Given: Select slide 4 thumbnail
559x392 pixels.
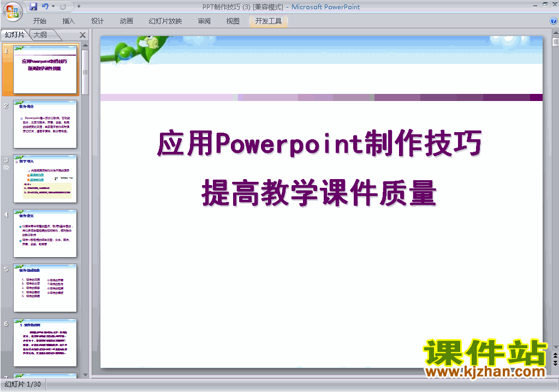Looking at the screenshot, I should (x=45, y=233).
